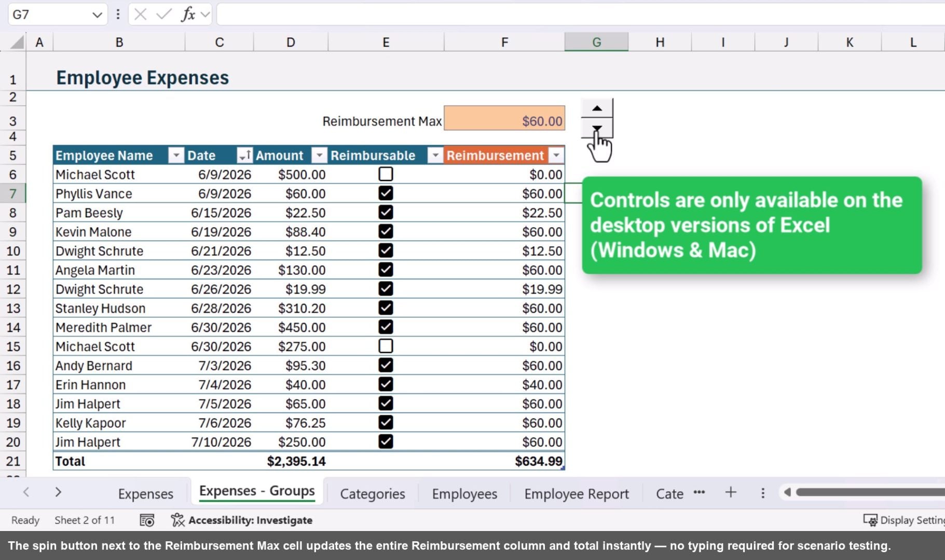This screenshot has height=560, width=945.
Task: Show more sheet tabs with ellipsis
Action: [699, 492]
